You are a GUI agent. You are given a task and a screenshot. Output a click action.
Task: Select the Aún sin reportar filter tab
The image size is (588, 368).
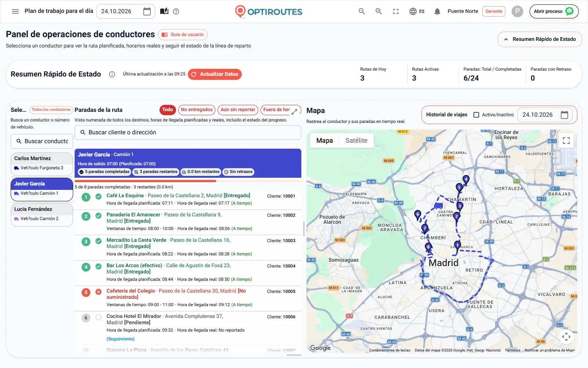point(238,110)
